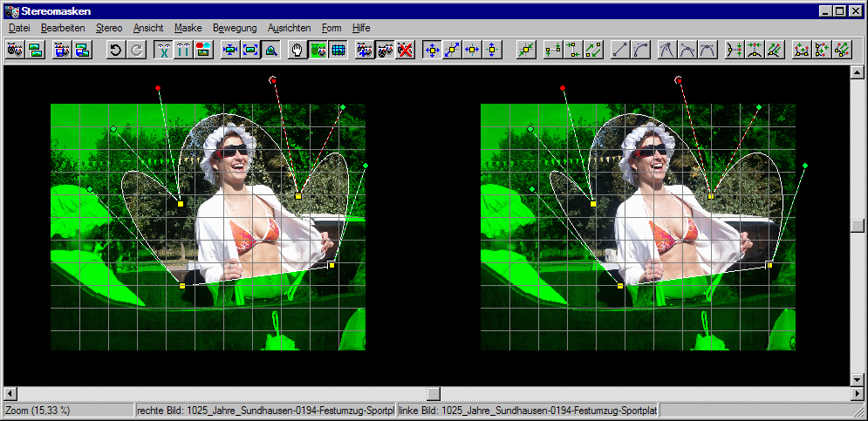Set node to symmetric smooth curve type
The height and width of the screenshot is (421, 868).
tap(708, 51)
